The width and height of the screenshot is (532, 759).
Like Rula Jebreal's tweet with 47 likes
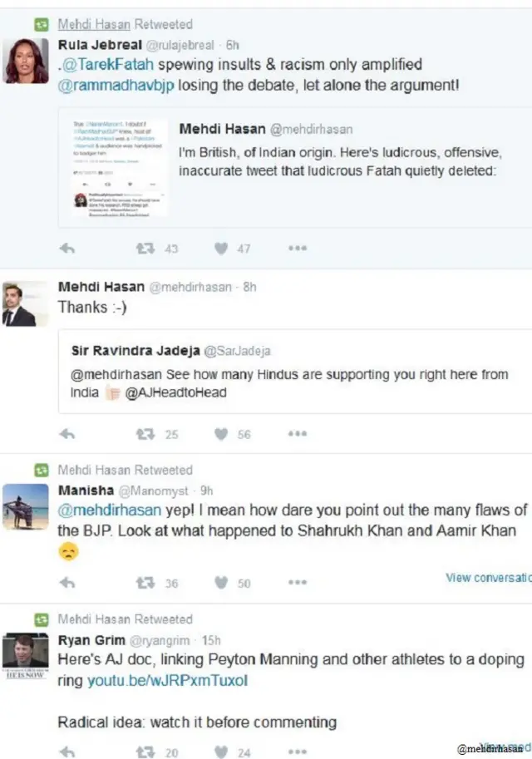pyautogui.click(x=221, y=248)
